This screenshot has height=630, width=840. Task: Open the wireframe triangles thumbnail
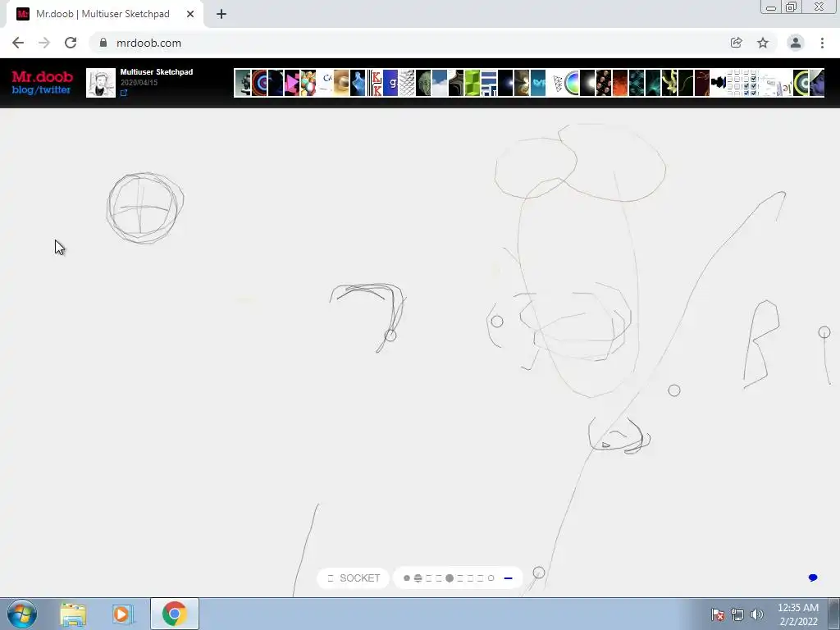[558, 83]
